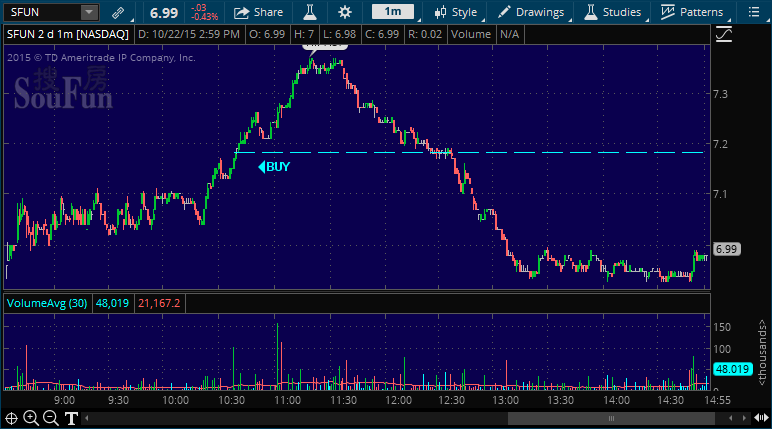
Task: Toggle the chart expansion arrows at bottom right
Action: click(x=760, y=418)
